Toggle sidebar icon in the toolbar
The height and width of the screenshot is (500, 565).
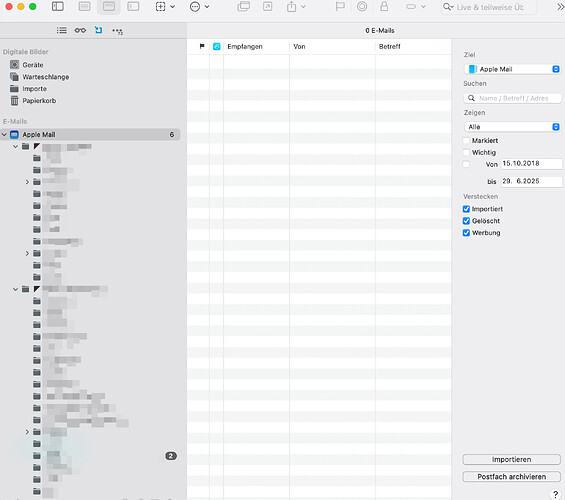click(x=58, y=6)
